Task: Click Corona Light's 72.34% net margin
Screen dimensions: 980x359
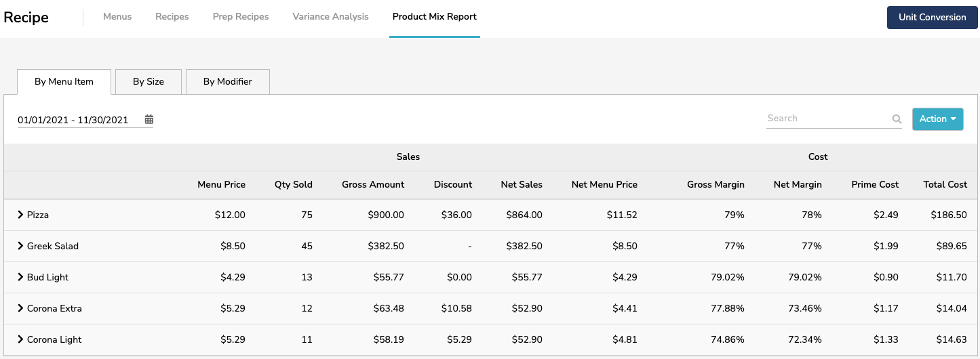Action: click(x=804, y=339)
